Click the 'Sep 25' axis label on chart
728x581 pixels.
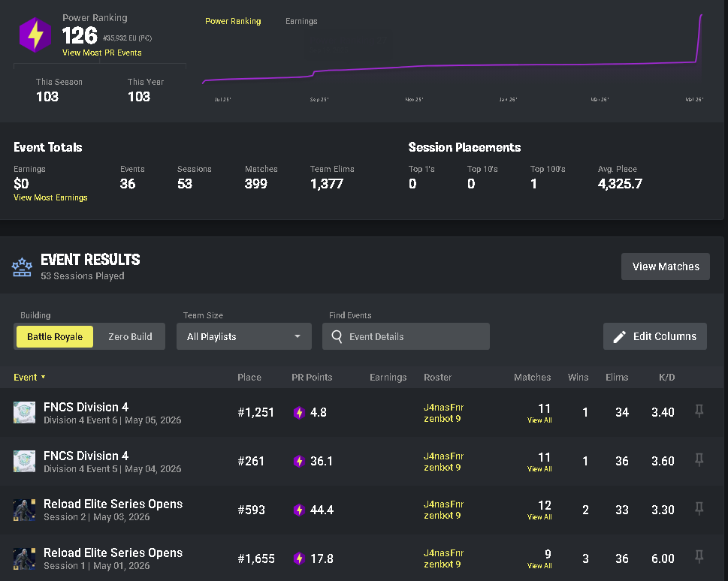[x=319, y=99]
